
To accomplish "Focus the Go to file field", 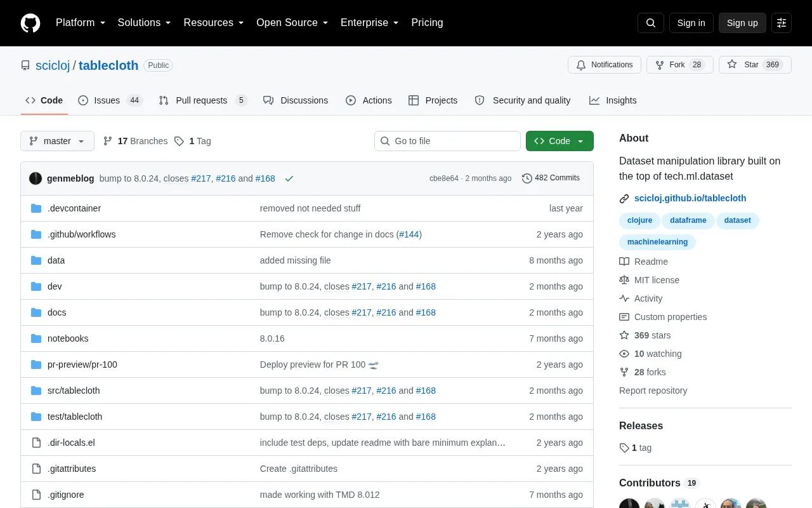I will point(447,141).
